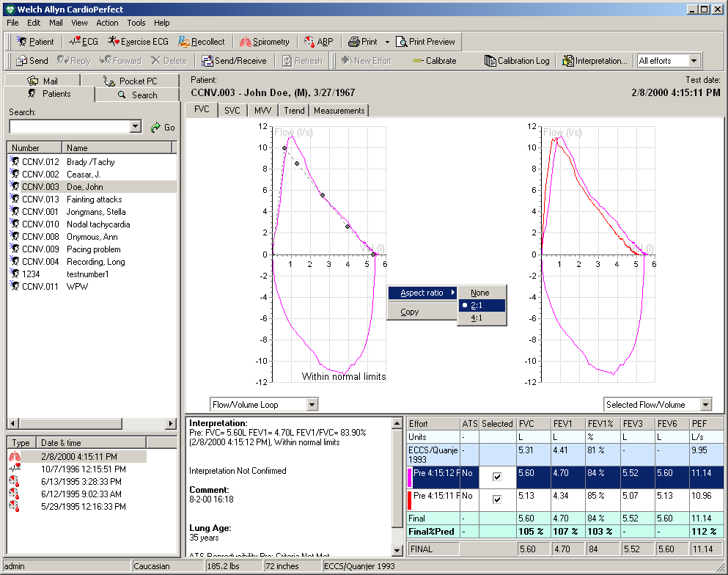Open the Pocket PC tab
The width and height of the screenshot is (728, 575).
(131, 81)
